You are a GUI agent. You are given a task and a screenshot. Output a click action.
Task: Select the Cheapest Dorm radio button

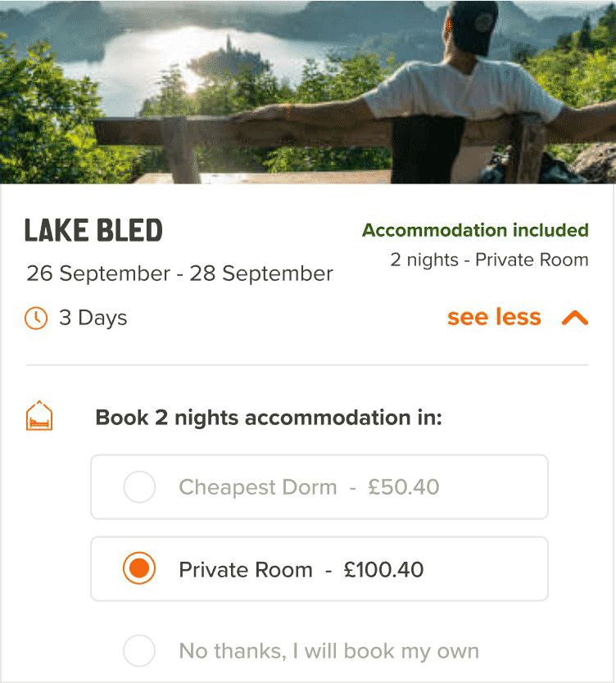coord(139,487)
